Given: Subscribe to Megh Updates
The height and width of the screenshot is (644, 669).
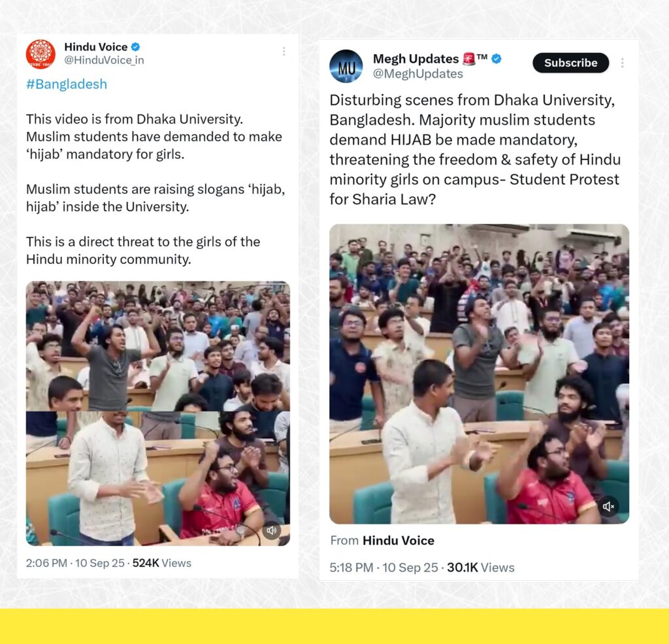Looking at the screenshot, I should [x=570, y=63].
